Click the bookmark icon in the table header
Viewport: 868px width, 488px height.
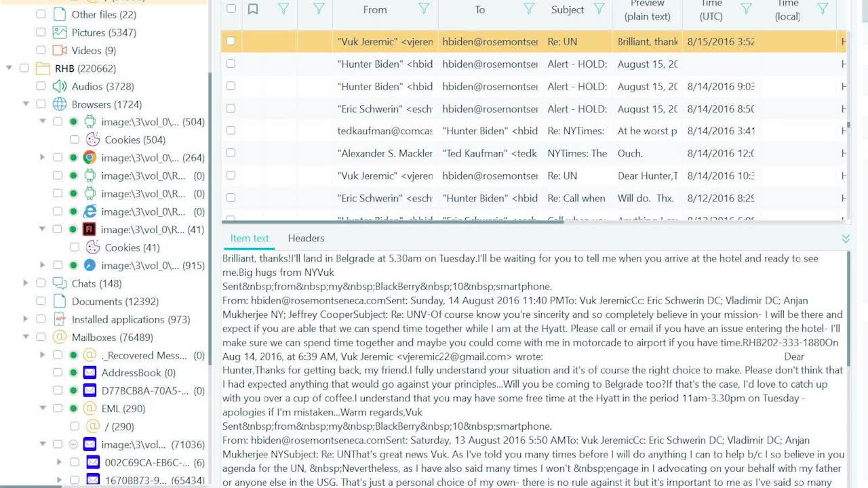click(253, 9)
